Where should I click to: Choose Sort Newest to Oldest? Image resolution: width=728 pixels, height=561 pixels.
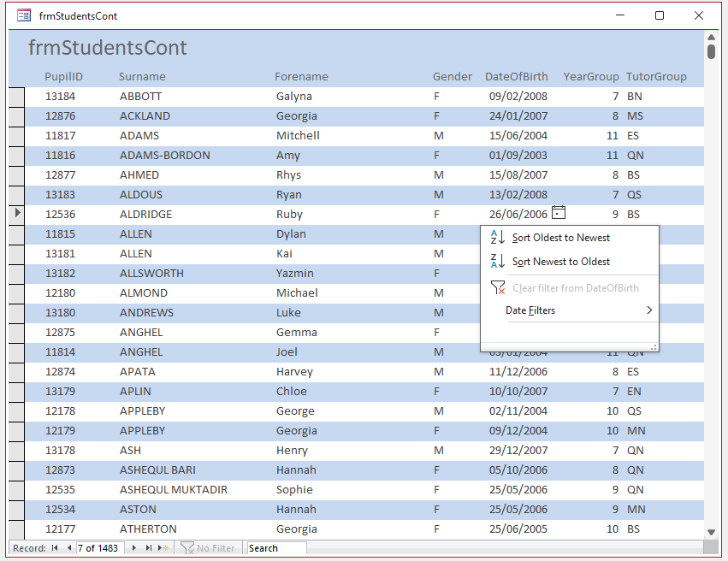[x=561, y=262]
